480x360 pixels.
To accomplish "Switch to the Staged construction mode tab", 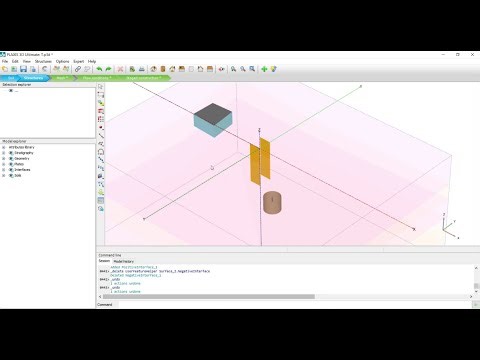I will pyautogui.click(x=143, y=78).
